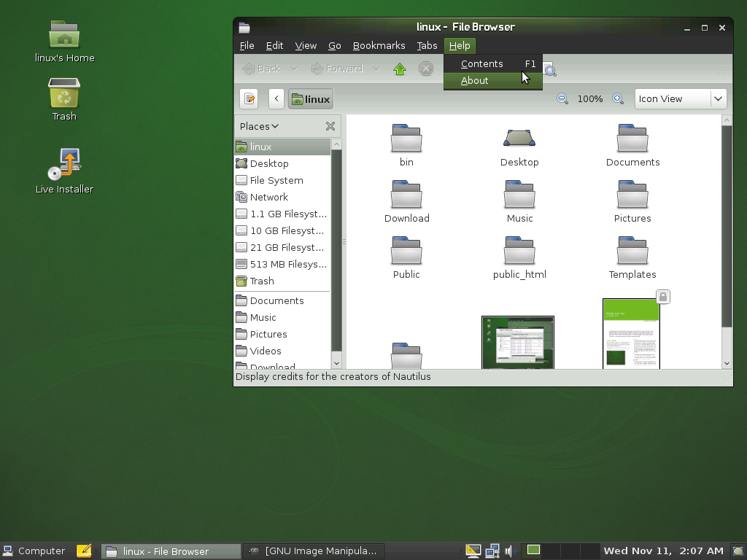Close the Places sidebar with X icon
Viewport: 747px width, 560px height.
[330, 126]
